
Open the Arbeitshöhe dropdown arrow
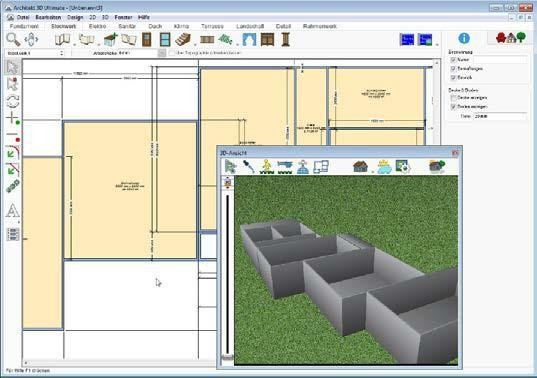pos(162,53)
